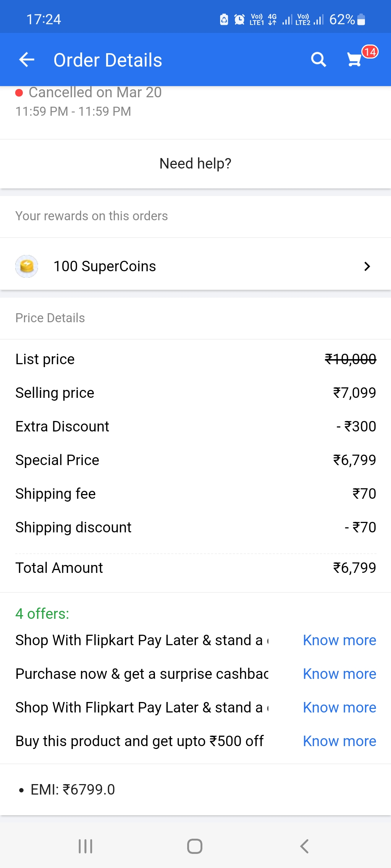
Task: Open search with the magnifier icon
Action: (319, 60)
